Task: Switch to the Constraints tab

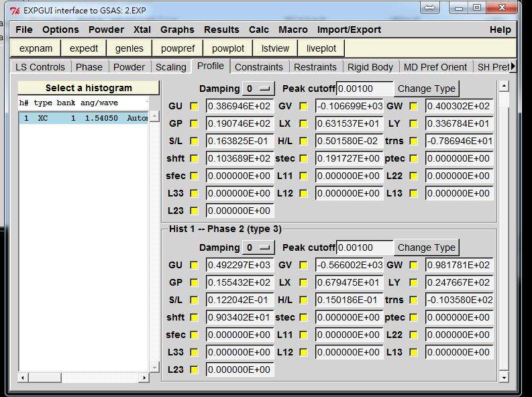Action: coord(259,67)
